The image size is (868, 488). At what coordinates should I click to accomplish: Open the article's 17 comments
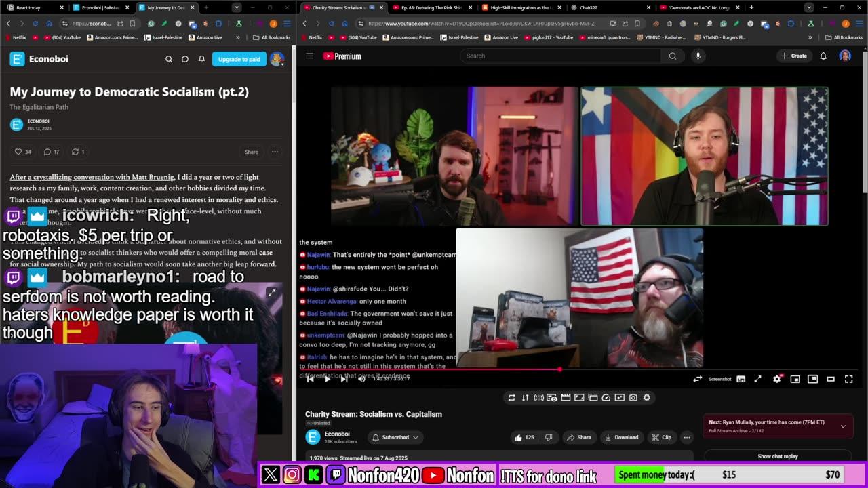coord(52,152)
